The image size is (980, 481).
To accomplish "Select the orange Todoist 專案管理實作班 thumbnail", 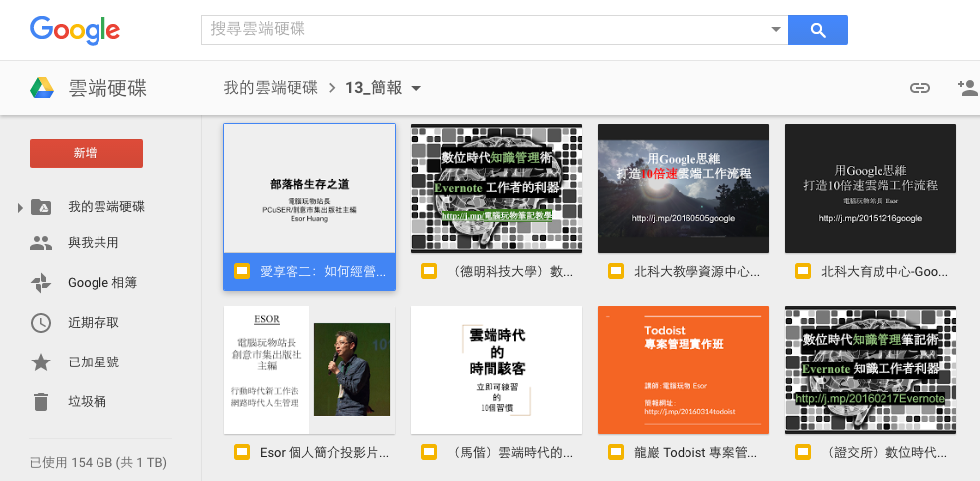I will coord(684,369).
